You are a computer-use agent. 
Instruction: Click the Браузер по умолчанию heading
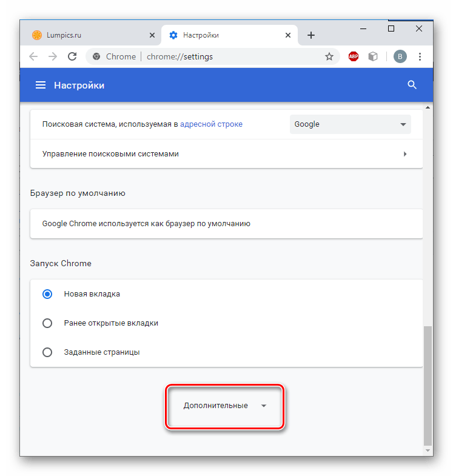78,193
